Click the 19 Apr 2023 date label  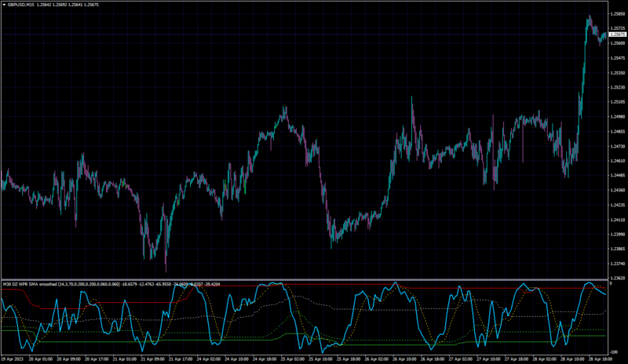click(x=13, y=359)
